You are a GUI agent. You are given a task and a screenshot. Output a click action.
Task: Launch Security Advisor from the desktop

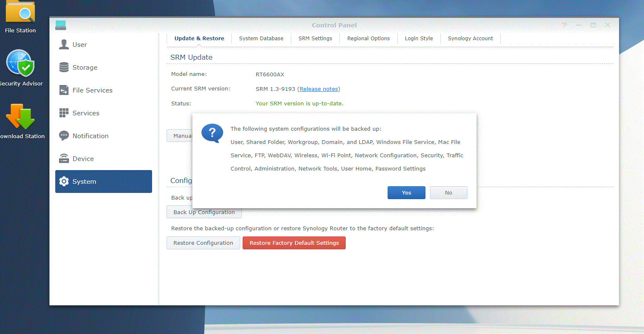click(20, 68)
